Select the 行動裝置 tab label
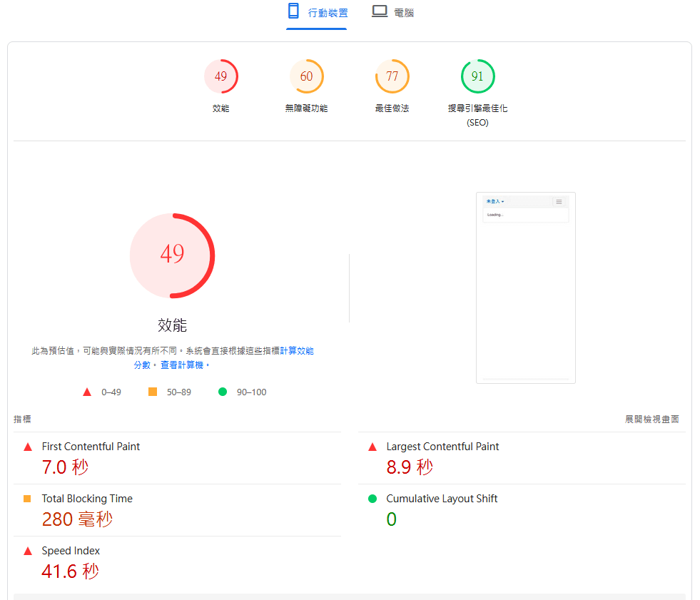Image resolution: width=700 pixels, height=600 pixels. point(328,12)
